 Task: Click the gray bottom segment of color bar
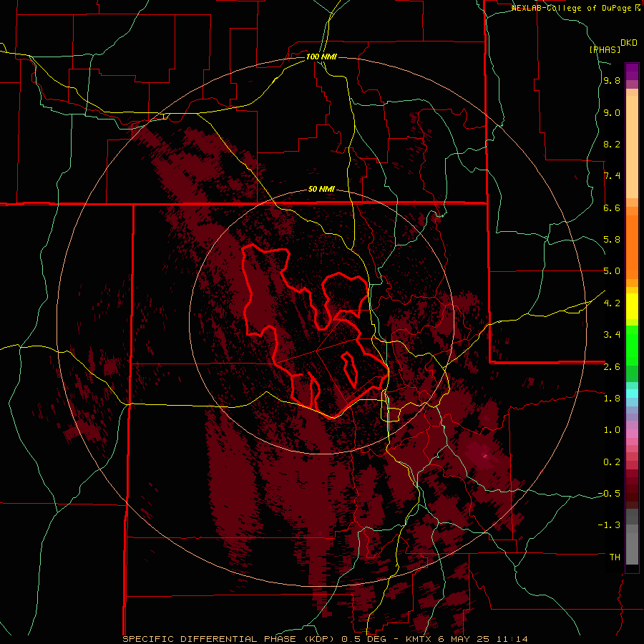632,538
